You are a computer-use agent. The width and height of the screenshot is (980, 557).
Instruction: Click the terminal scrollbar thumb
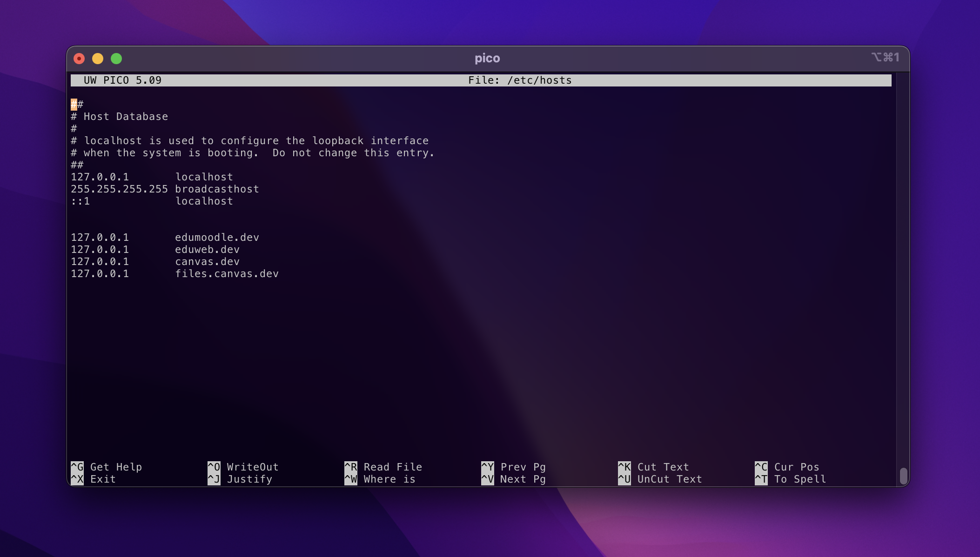coord(903,476)
